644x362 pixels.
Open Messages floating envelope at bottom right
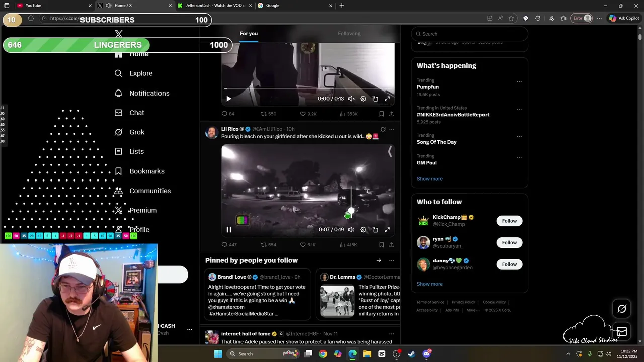pyautogui.click(x=622, y=331)
